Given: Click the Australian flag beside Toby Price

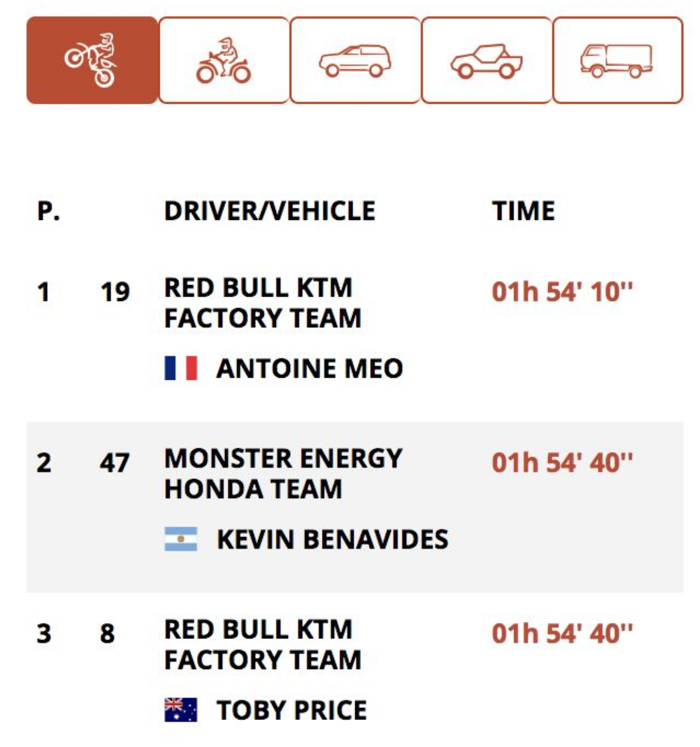Looking at the screenshot, I should click(x=181, y=710).
